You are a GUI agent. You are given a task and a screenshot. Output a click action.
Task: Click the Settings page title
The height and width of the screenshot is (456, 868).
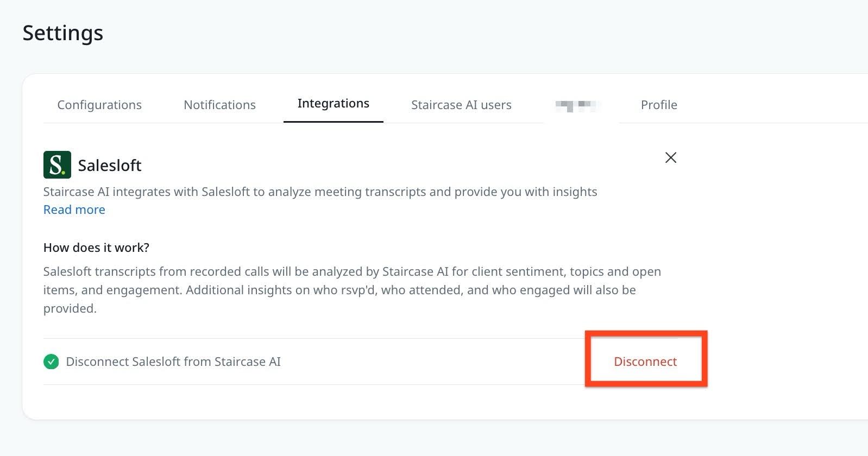coord(63,33)
